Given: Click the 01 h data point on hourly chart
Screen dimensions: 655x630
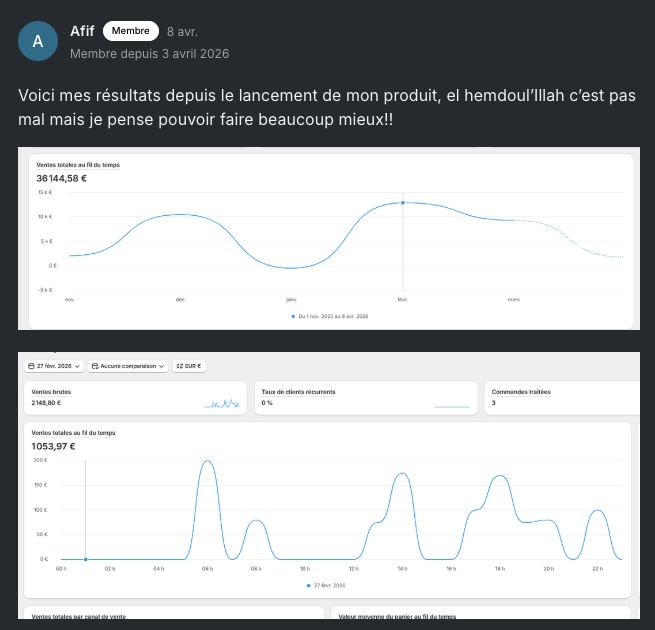Looking at the screenshot, I should coord(86,559).
